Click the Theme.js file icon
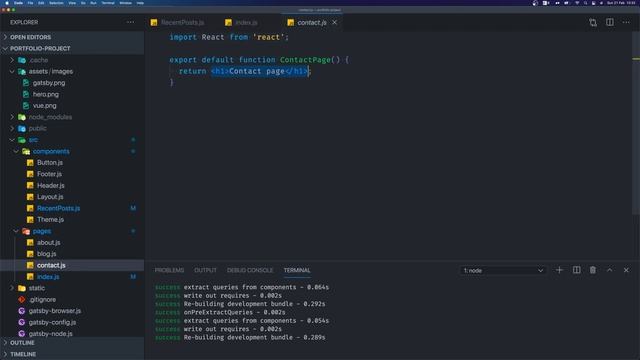 coord(30,220)
